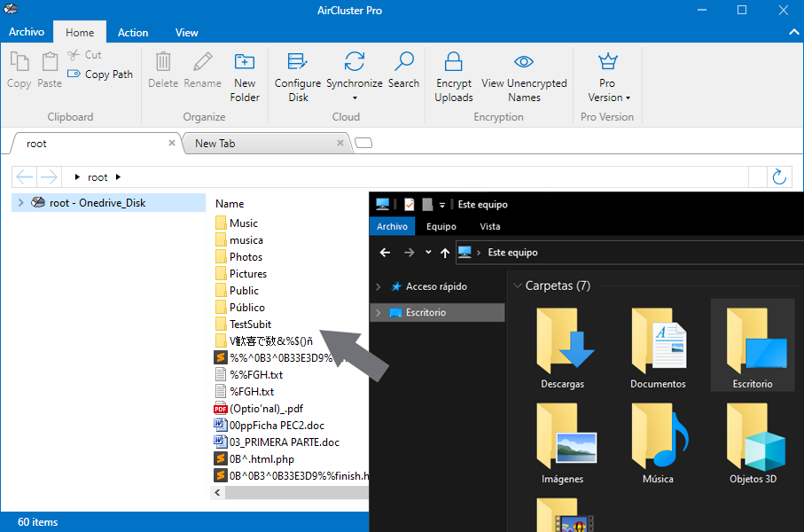
Task: Click back arrow in Este equipo window
Action: coord(385,253)
